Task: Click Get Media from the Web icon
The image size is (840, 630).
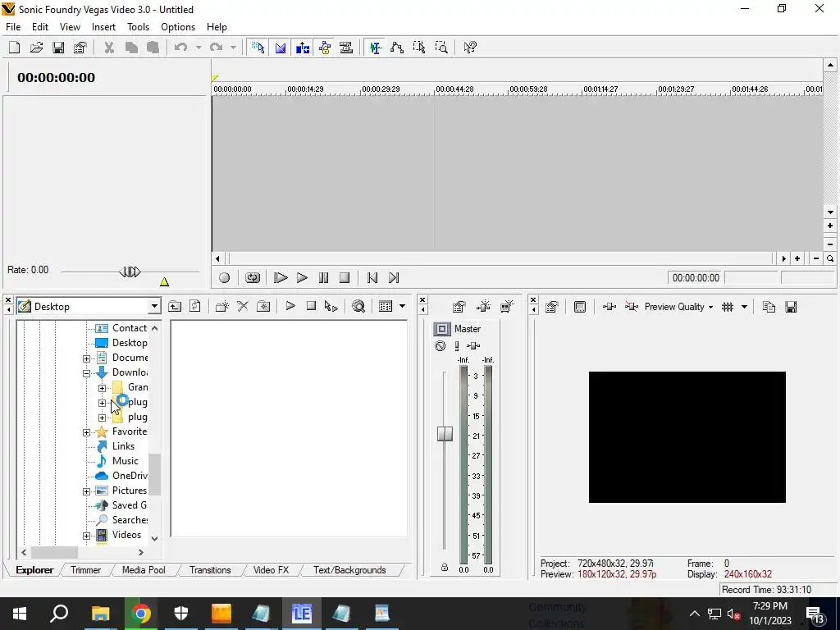Action: (358, 307)
